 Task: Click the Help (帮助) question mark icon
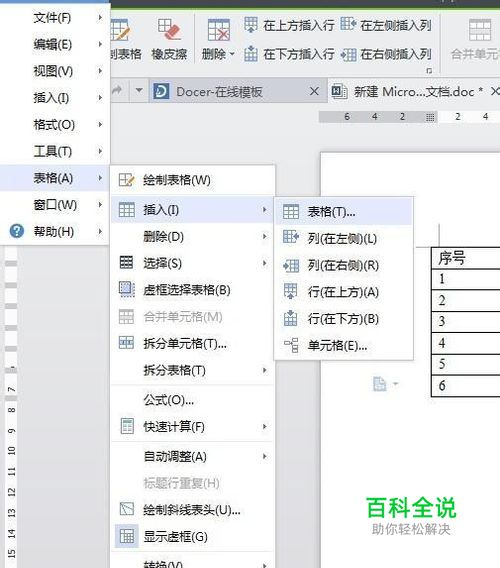(x=17, y=231)
